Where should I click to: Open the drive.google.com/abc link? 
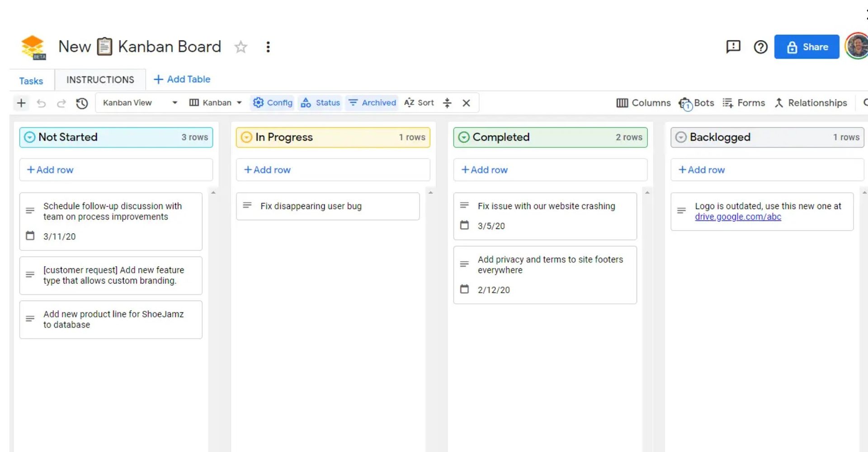coord(738,217)
